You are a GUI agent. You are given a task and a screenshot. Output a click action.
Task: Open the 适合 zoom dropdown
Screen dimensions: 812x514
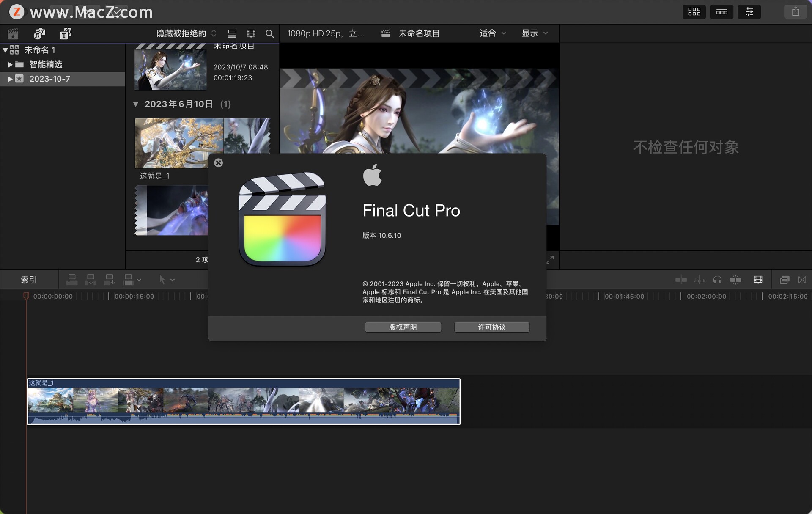493,33
